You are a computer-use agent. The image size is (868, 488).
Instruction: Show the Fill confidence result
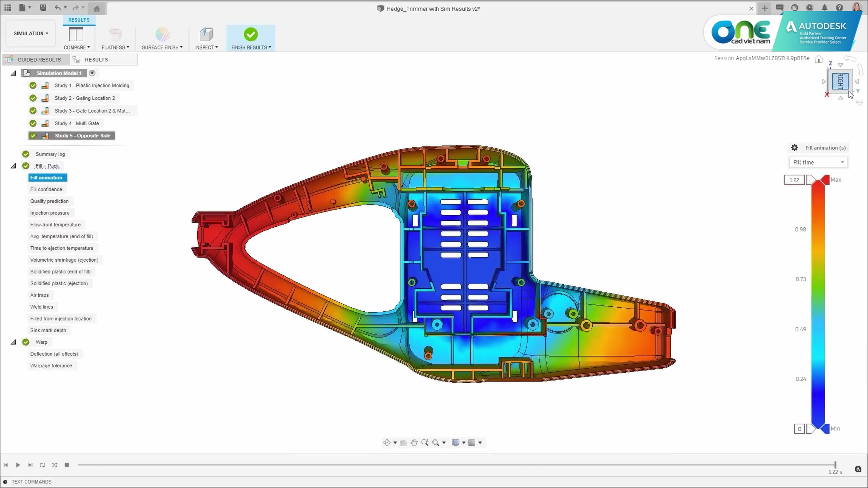(x=46, y=189)
